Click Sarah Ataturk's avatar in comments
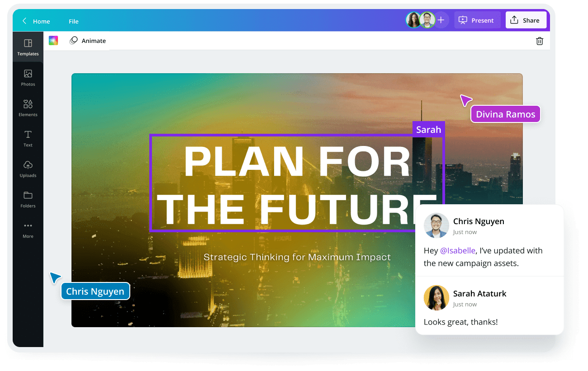This screenshot has height=371, width=588. 436,298
